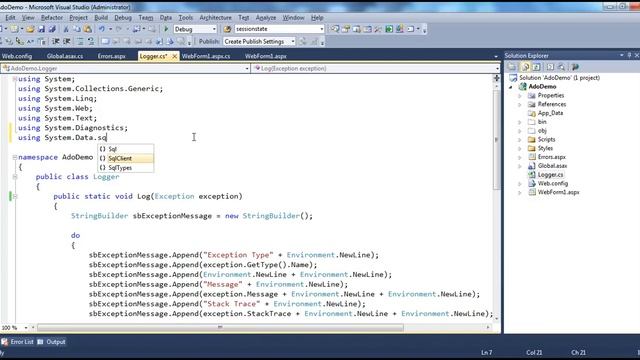Expand the Scripts folder
This screenshot has height=360, width=640.
(x=520, y=140)
